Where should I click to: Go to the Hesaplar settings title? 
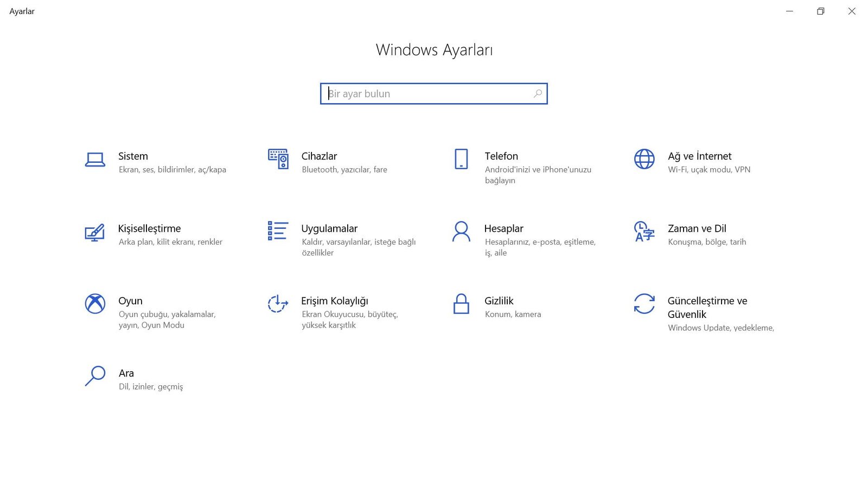click(503, 228)
